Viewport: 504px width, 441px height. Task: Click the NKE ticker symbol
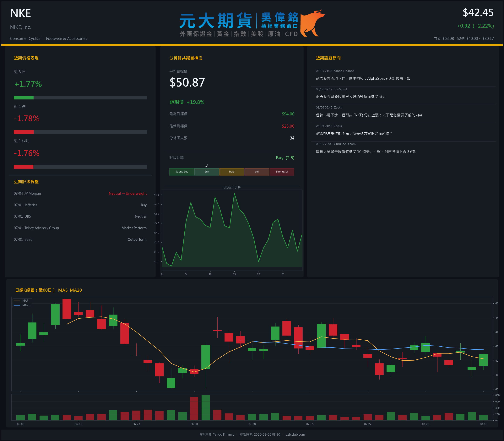20,13
